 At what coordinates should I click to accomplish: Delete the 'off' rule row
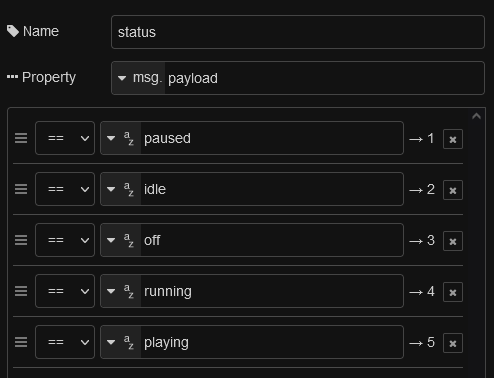pyautogui.click(x=453, y=241)
